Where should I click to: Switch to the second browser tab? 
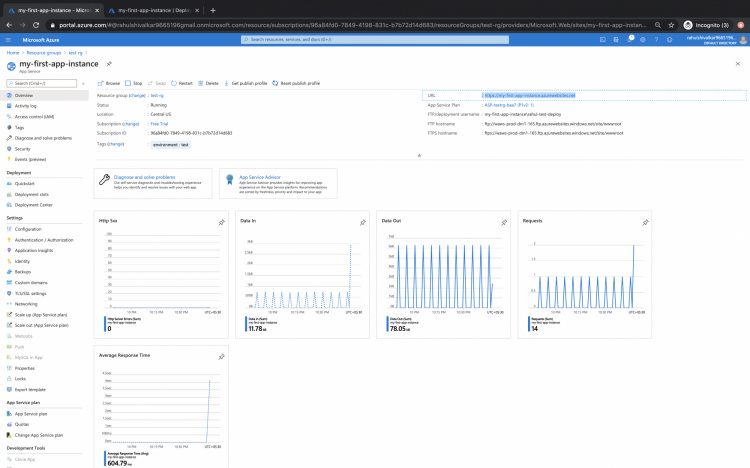tap(147, 10)
